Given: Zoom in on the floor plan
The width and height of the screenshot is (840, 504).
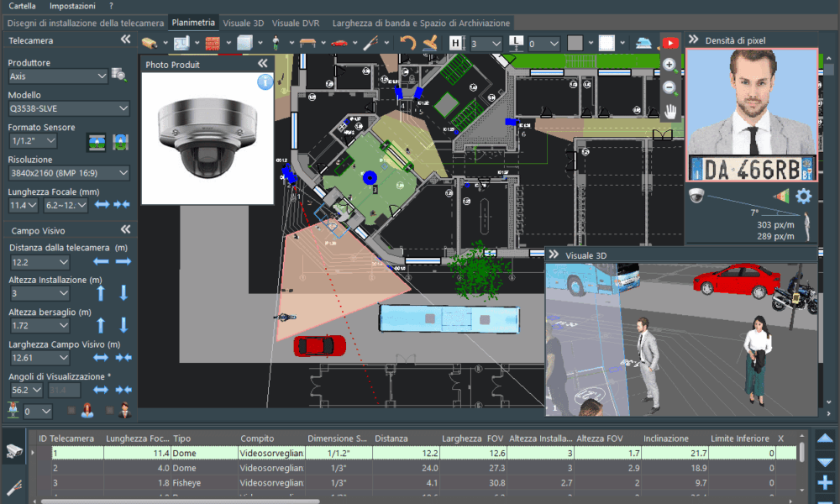Looking at the screenshot, I should click(x=669, y=66).
